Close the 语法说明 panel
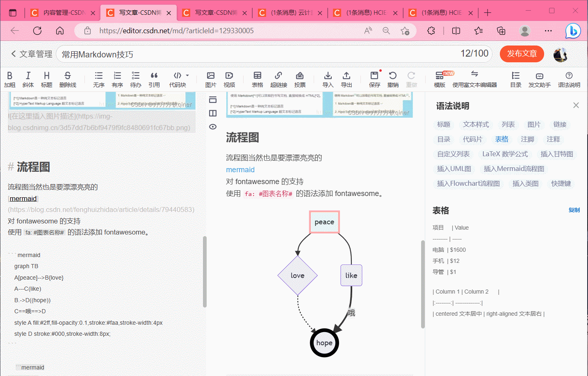The image size is (588, 376). 576,105
